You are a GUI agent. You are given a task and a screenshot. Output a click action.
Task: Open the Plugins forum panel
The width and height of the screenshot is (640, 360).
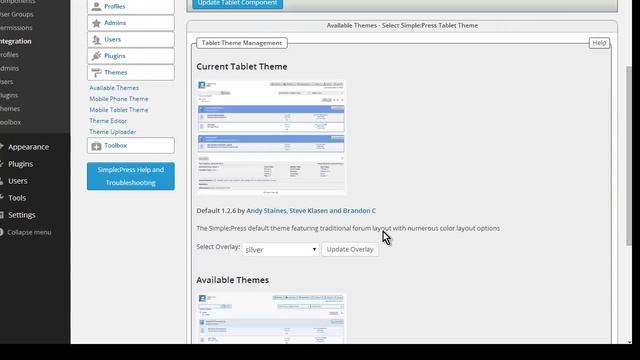click(x=131, y=56)
